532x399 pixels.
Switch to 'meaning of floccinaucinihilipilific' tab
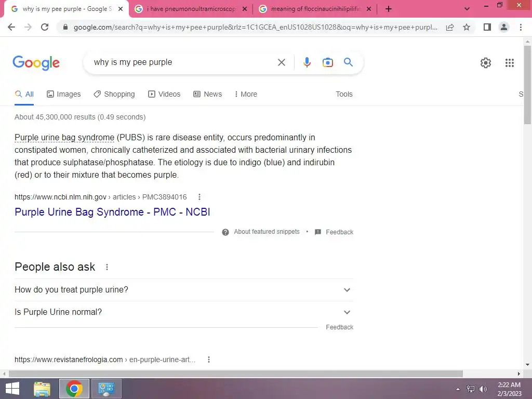point(315,9)
